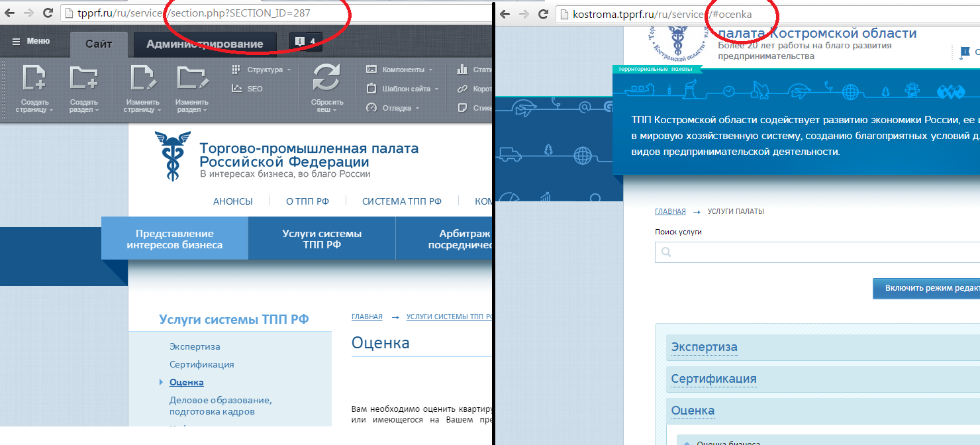Open the Меню hamburger menu
This screenshot has width=980, height=445.
click(31, 41)
